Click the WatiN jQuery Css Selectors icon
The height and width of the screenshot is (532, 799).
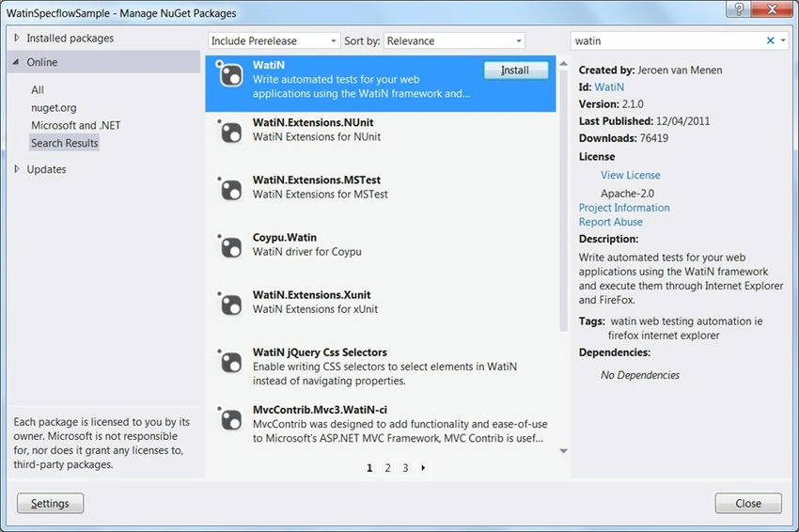coord(229,362)
